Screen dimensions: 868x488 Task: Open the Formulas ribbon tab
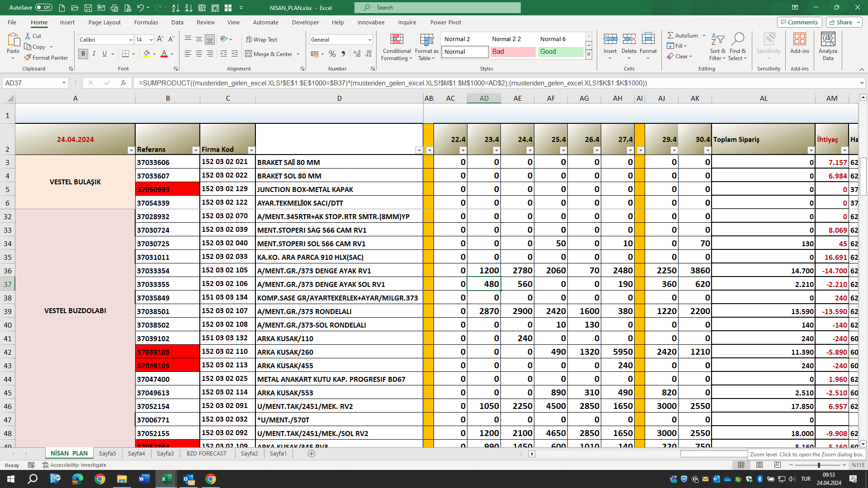(x=146, y=22)
